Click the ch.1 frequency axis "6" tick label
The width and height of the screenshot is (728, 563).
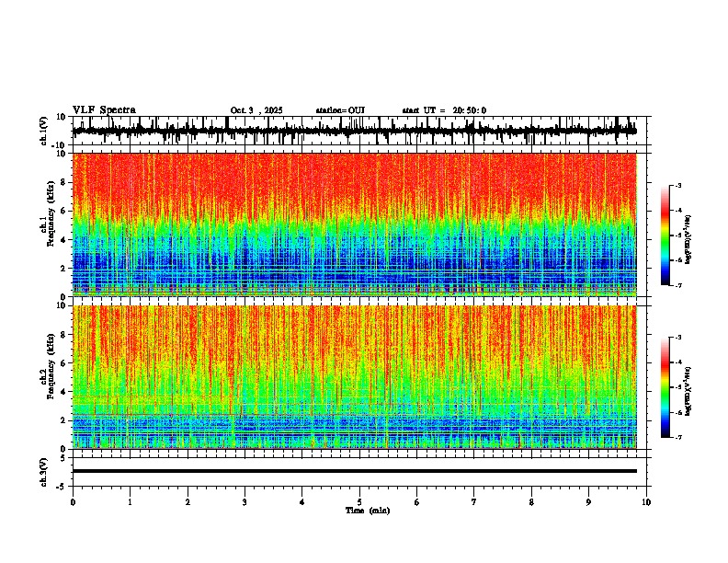(x=63, y=211)
